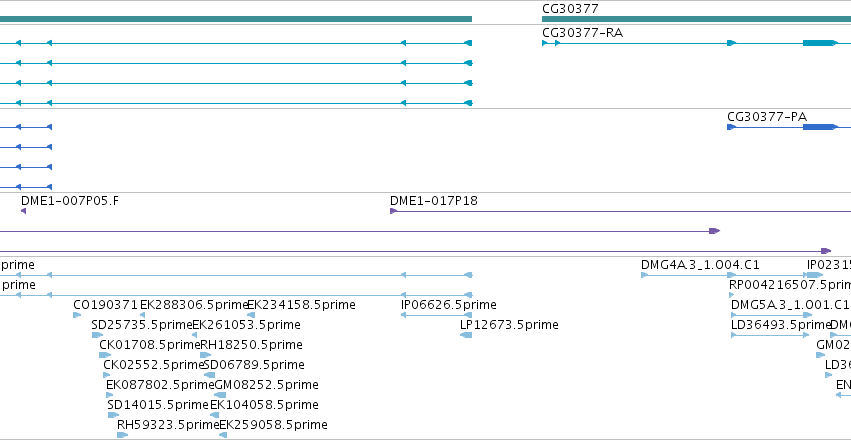Click the DME1-007P05.F arrow marker

[x=23, y=211]
